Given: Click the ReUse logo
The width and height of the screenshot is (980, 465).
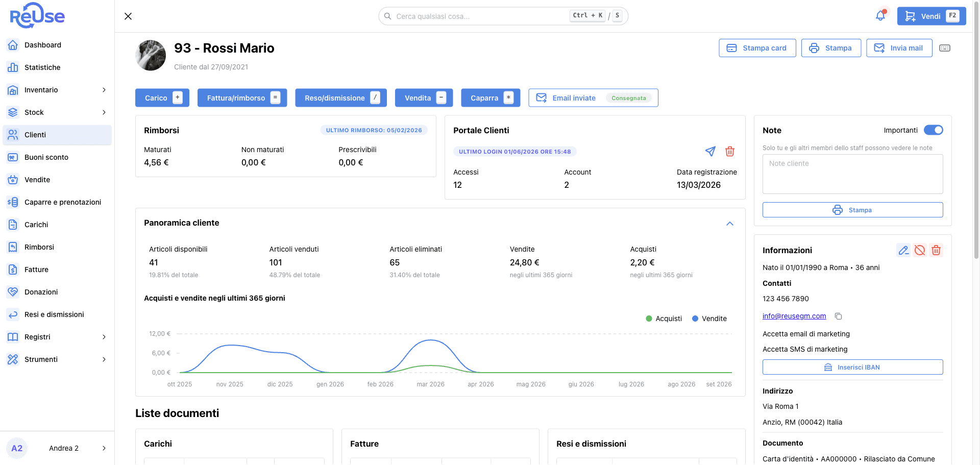Looking at the screenshot, I should [37, 15].
